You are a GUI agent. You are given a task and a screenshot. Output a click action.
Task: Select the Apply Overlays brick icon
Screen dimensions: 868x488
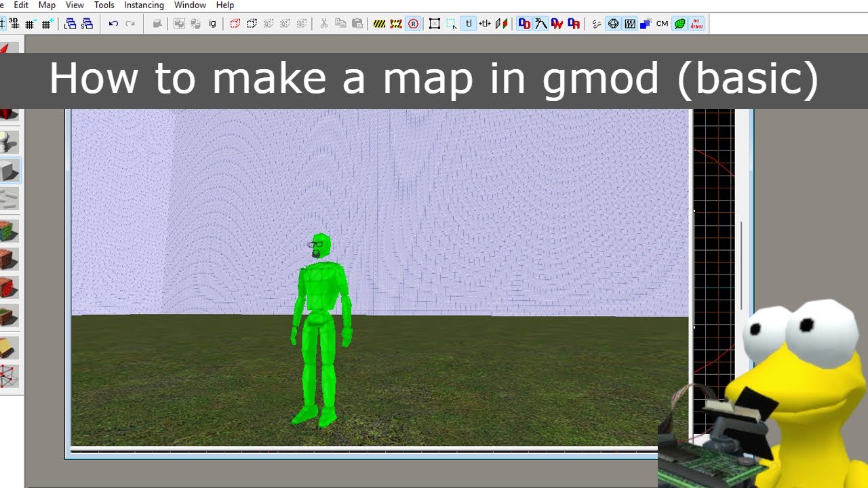tap(9, 316)
